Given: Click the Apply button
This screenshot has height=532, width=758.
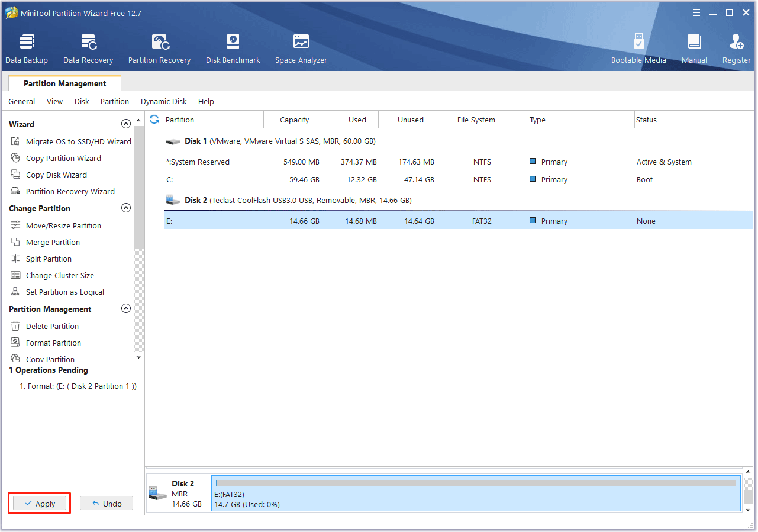Looking at the screenshot, I should 40,504.
